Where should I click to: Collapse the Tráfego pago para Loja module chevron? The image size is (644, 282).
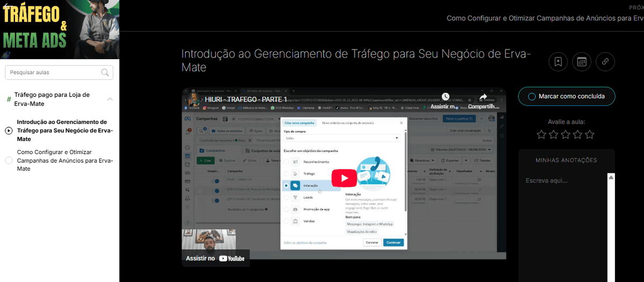click(109, 99)
